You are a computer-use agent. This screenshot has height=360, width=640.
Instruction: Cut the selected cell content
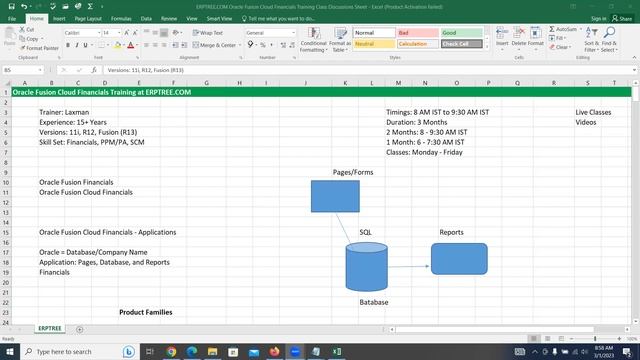[27, 30]
